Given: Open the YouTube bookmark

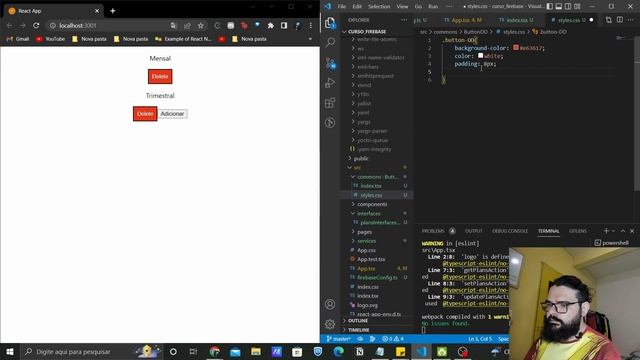Looking at the screenshot, I should click(x=51, y=39).
